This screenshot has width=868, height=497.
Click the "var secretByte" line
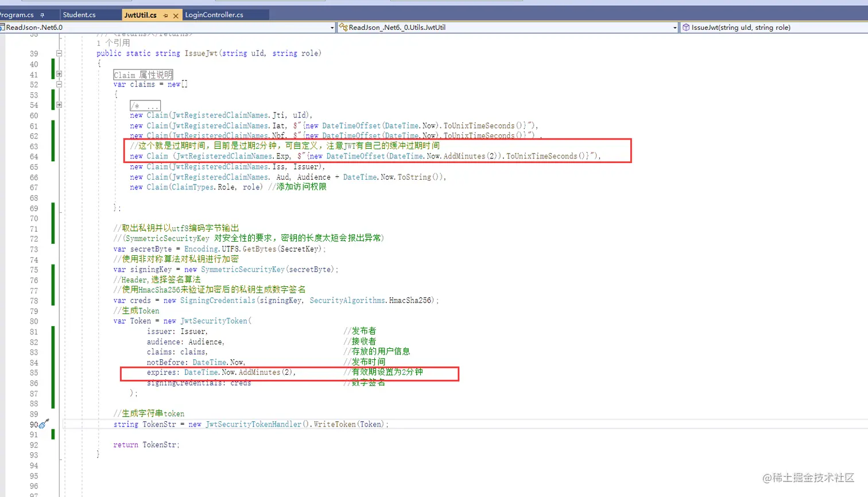tap(219, 249)
